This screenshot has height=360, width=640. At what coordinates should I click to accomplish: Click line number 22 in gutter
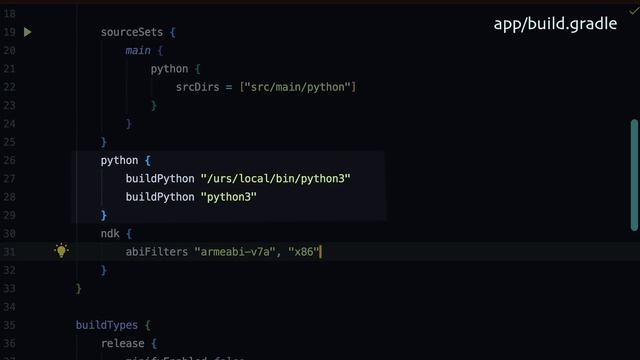click(x=9, y=87)
